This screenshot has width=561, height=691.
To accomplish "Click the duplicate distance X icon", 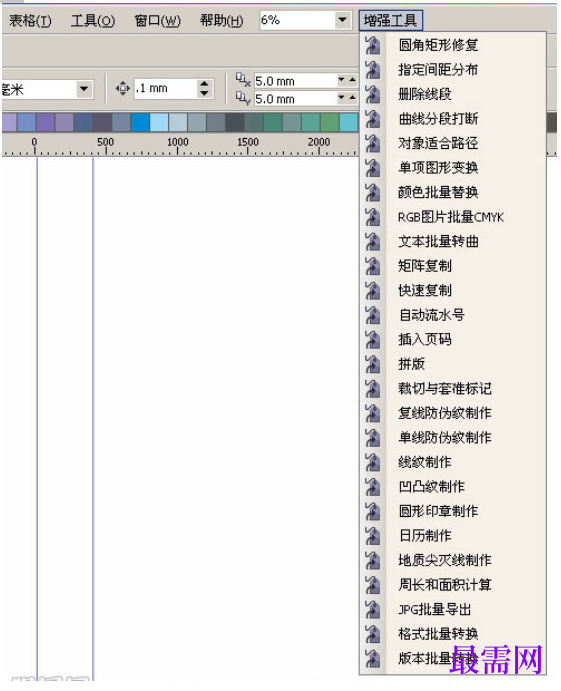I will click(243, 80).
